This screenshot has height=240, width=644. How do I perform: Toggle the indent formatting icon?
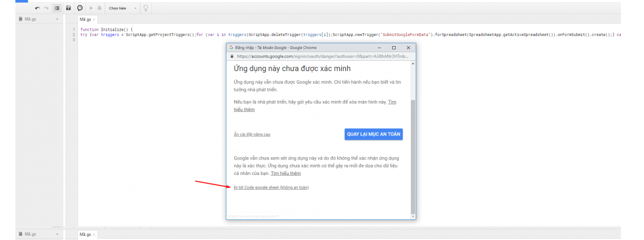pos(57,8)
